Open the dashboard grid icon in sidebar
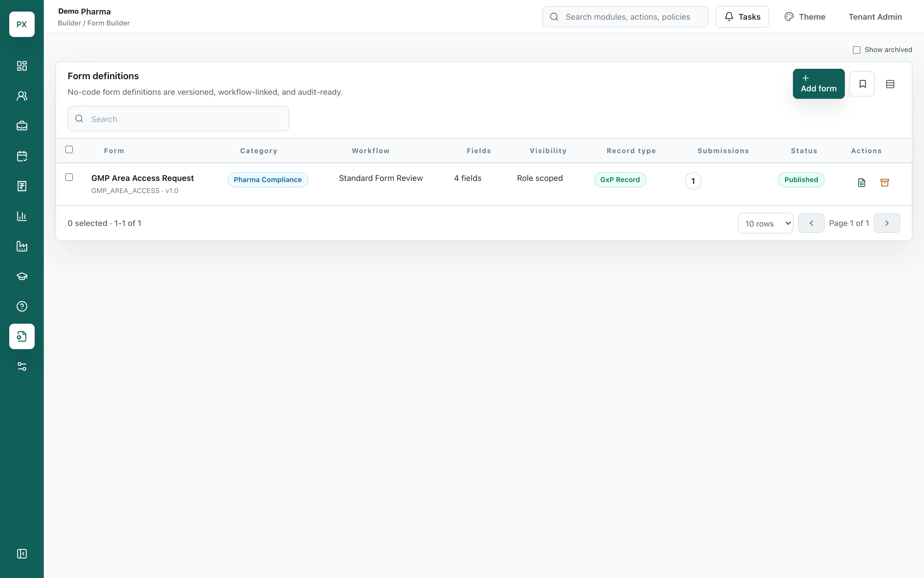Screen dimensions: 924x578 [22, 66]
